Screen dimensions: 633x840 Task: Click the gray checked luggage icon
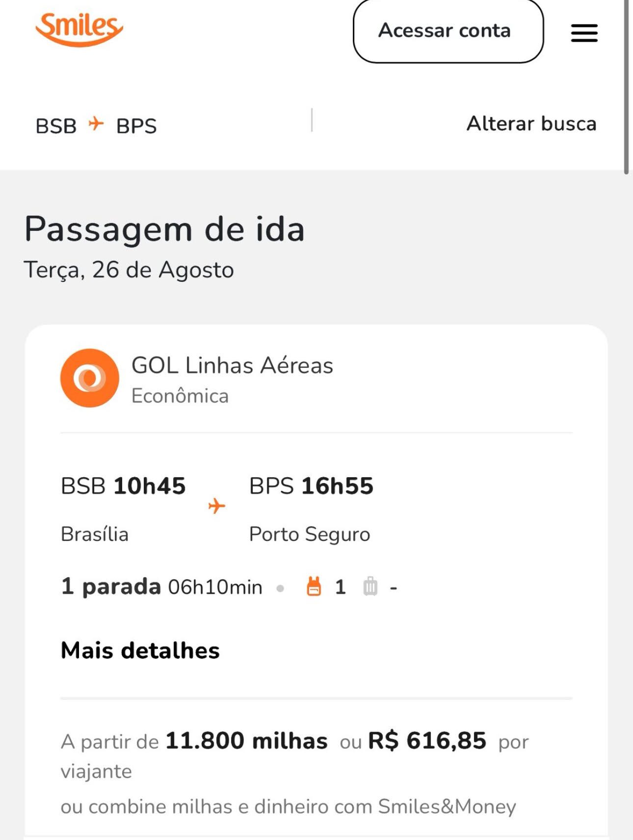[370, 586]
